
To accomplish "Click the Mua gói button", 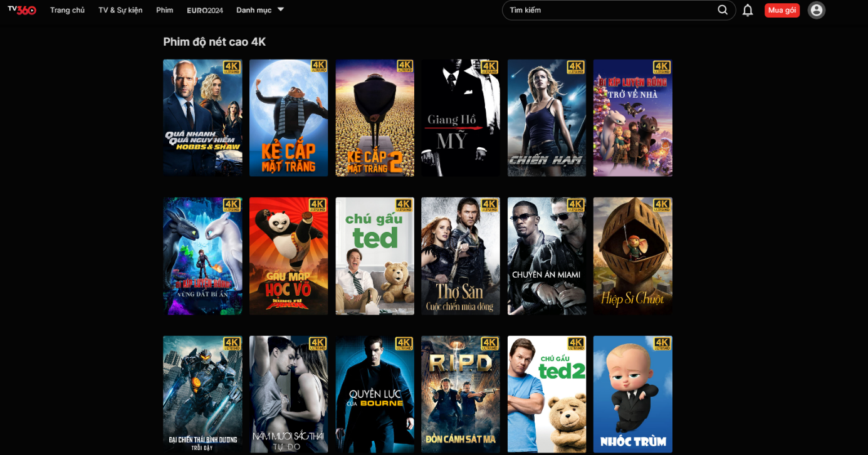I will point(782,10).
